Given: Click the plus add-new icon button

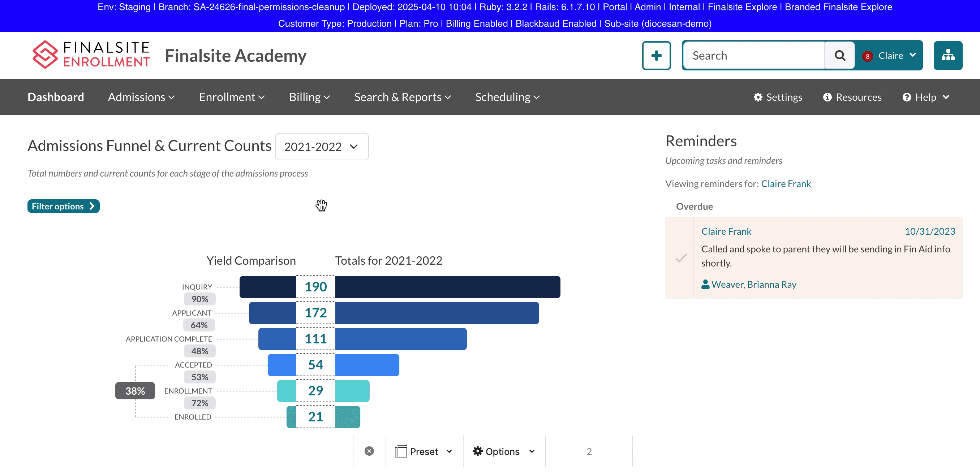Looking at the screenshot, I should tap(656, 56).
